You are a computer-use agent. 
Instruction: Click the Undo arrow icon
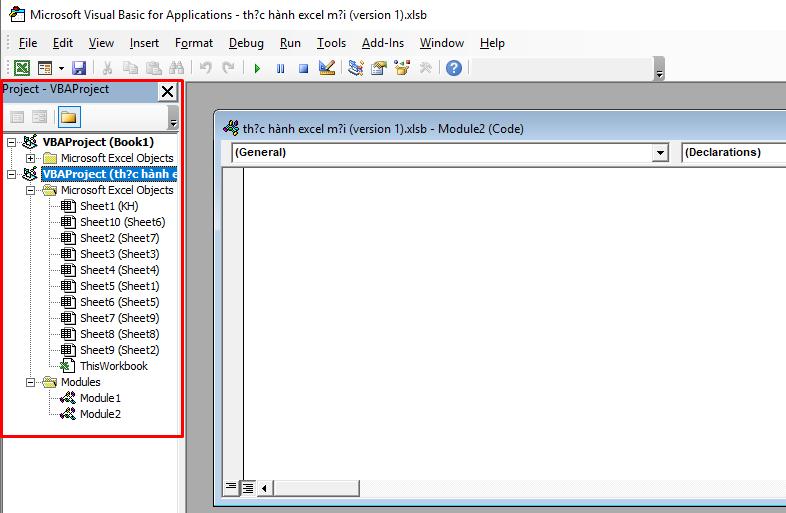(206, 68)
